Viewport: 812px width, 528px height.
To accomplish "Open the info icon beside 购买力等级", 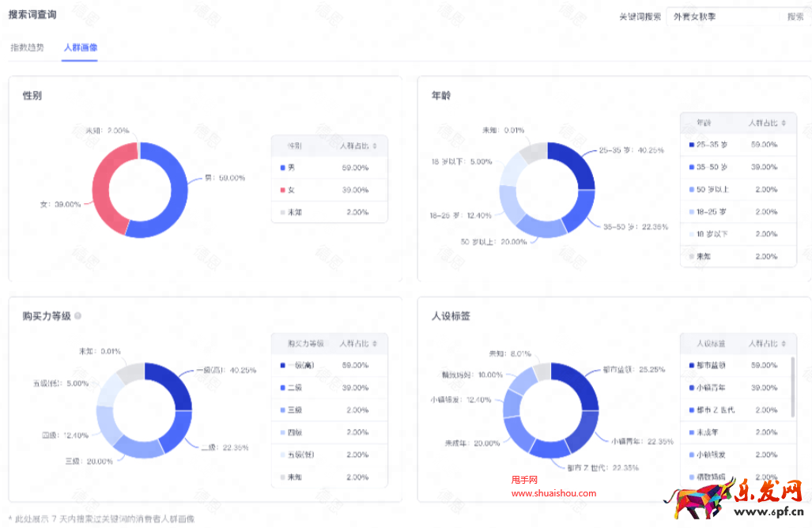I will coord(77,315).
